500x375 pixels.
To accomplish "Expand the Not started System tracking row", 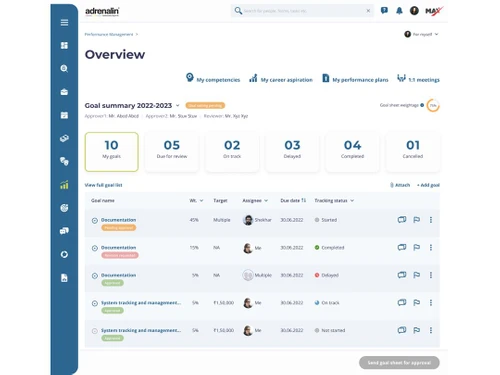I will (95, 331).
